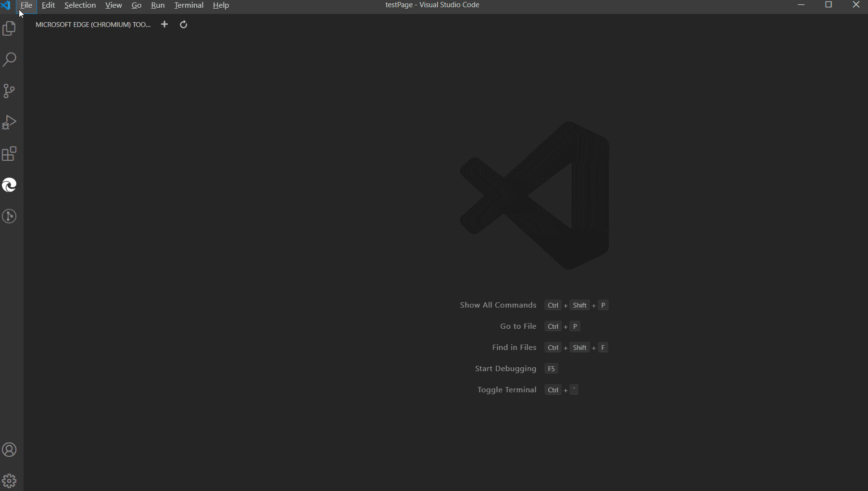This screenshot has width=868, height=491.
Task: Click the Microsoft Edge (Chromium) Tools panel header
Action: point(93,25)
